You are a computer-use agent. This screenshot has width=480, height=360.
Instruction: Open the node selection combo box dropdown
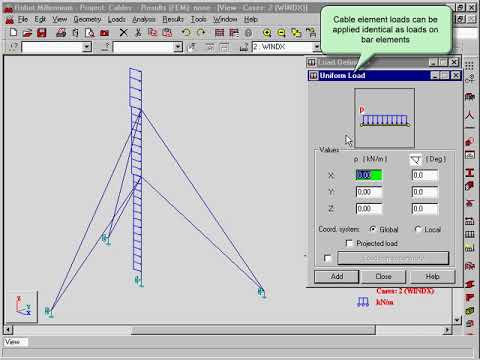[87, 47]
